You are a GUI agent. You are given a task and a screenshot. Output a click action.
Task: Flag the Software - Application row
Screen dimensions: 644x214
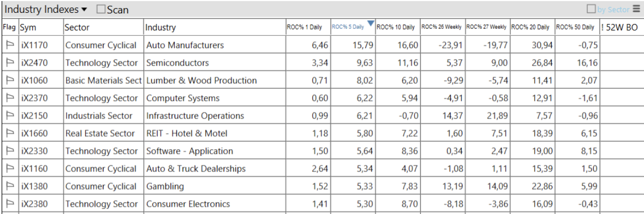(10, 151)
